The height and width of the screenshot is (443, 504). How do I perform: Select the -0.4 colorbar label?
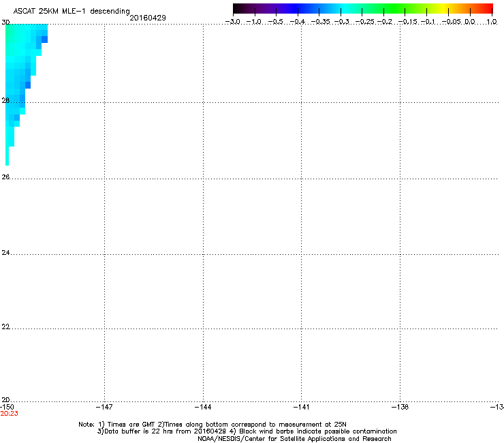[x=298, y=22]
